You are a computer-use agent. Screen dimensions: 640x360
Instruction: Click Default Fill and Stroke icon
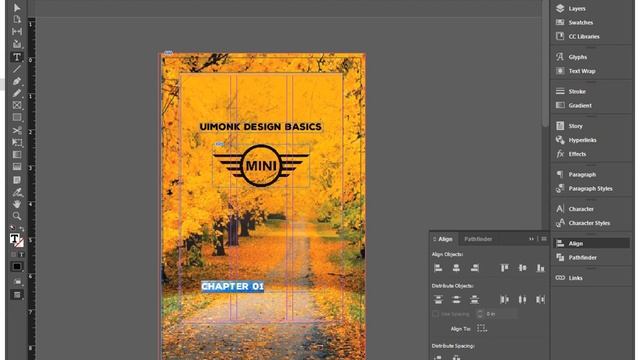12,229
